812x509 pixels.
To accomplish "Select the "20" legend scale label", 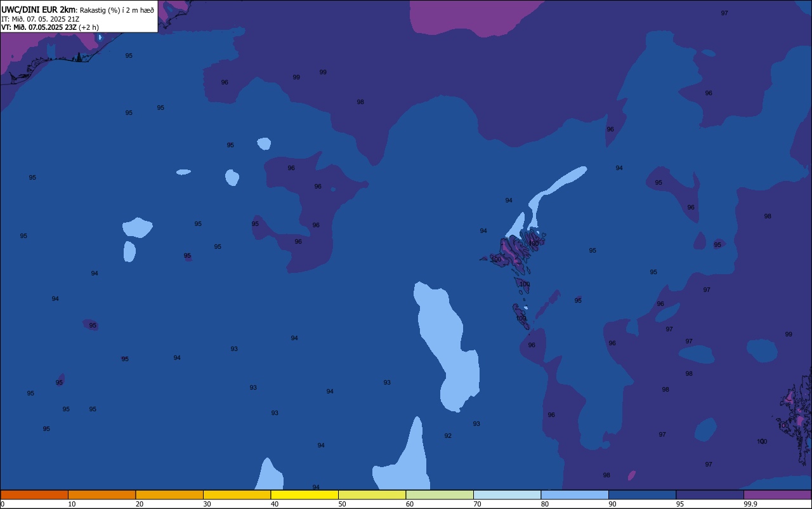I will coord(140,504).
